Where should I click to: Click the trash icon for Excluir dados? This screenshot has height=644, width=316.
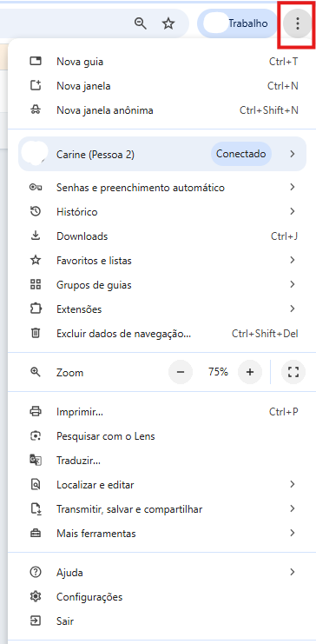36,333
